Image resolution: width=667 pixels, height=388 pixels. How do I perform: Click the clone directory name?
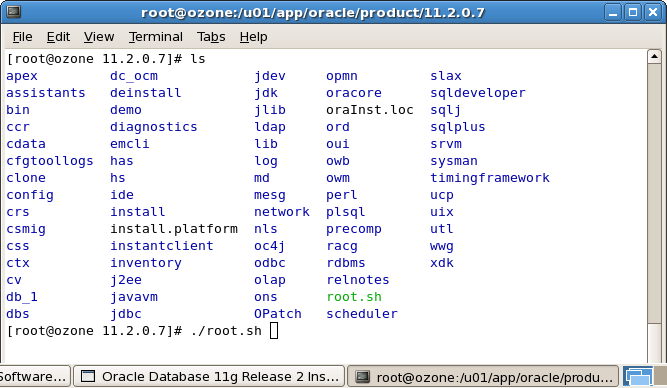(x=26, y=178)
